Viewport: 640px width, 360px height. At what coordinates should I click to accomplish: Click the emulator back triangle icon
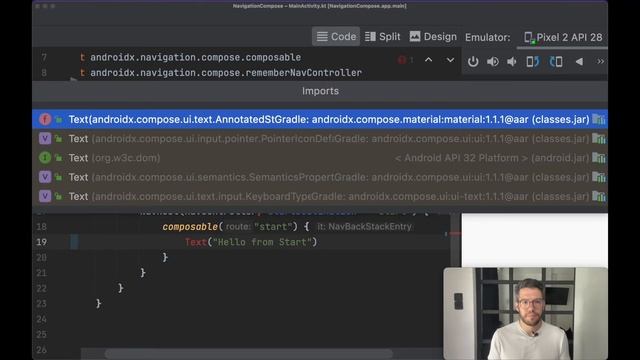pos(579,62)
